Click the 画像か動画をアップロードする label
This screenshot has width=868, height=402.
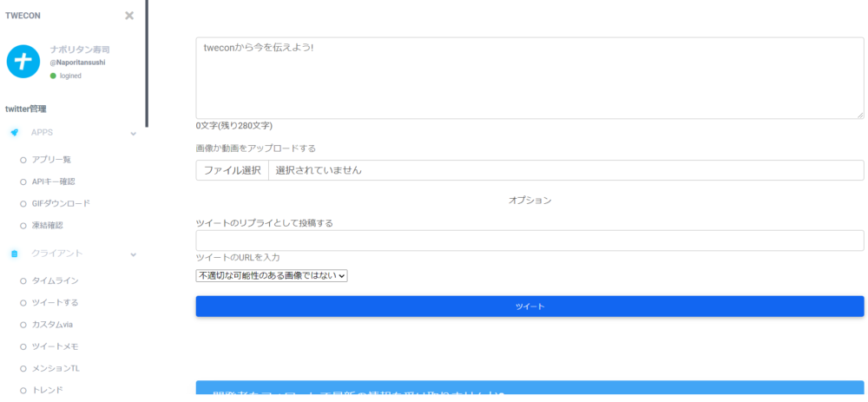coord(256,148)
